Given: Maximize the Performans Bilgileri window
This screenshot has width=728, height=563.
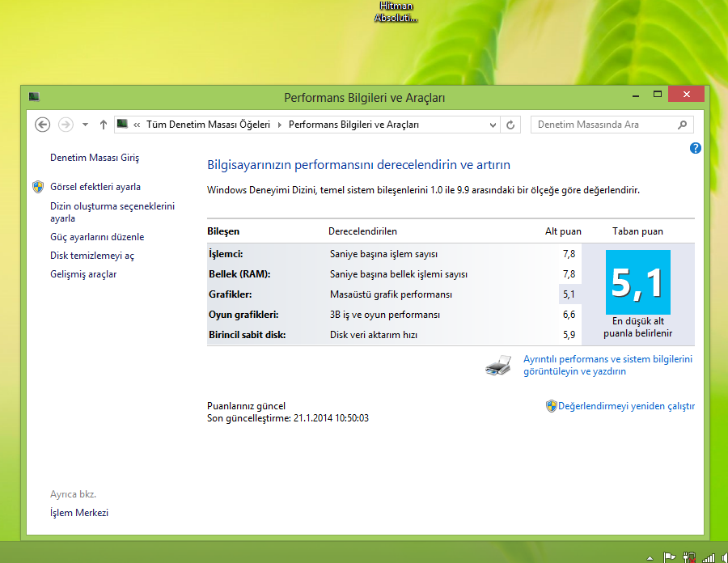Looking at the screenshot, I should (x=658, y=95).
